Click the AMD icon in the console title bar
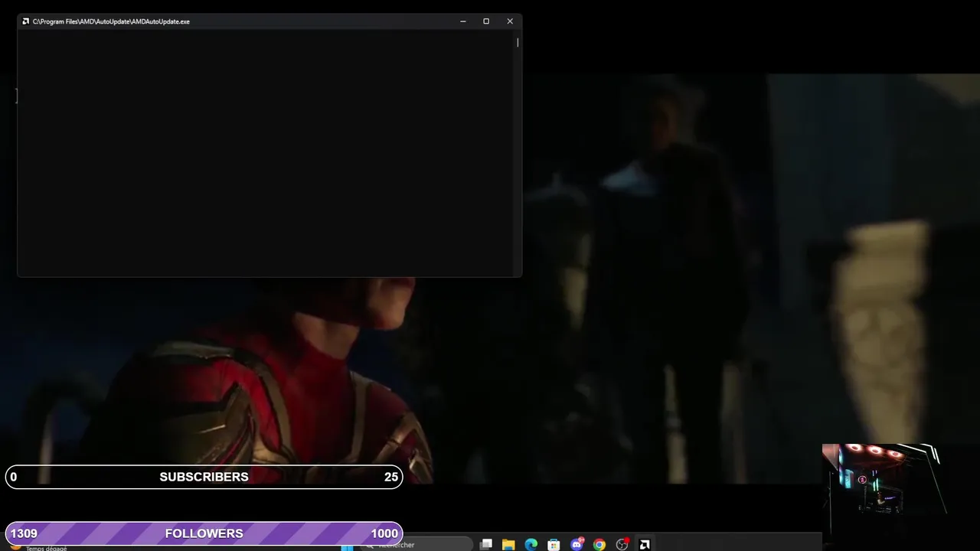Viewport: 980px width, 551px height. click(x=26, y=21)
